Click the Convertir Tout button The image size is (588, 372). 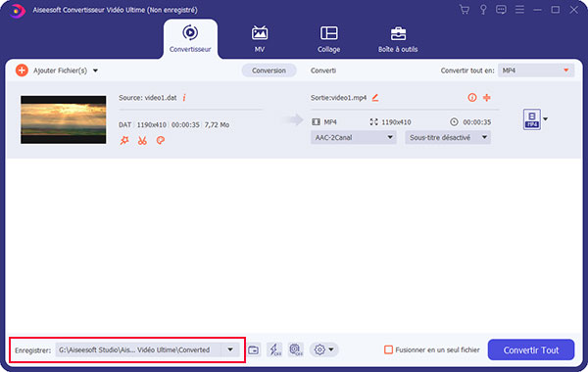tap(531, 349)
